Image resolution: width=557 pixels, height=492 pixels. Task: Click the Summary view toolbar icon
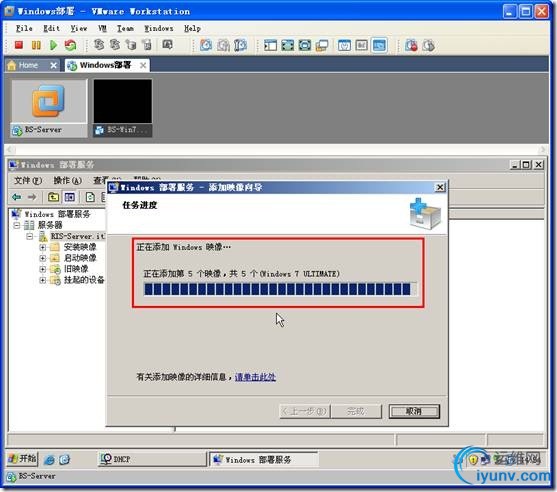coord(344,45)
